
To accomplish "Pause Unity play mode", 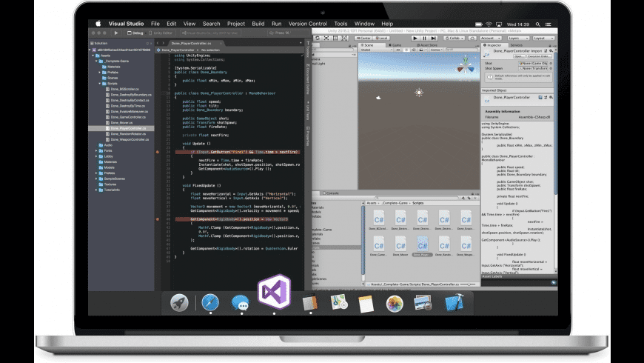I will point(424,38).
